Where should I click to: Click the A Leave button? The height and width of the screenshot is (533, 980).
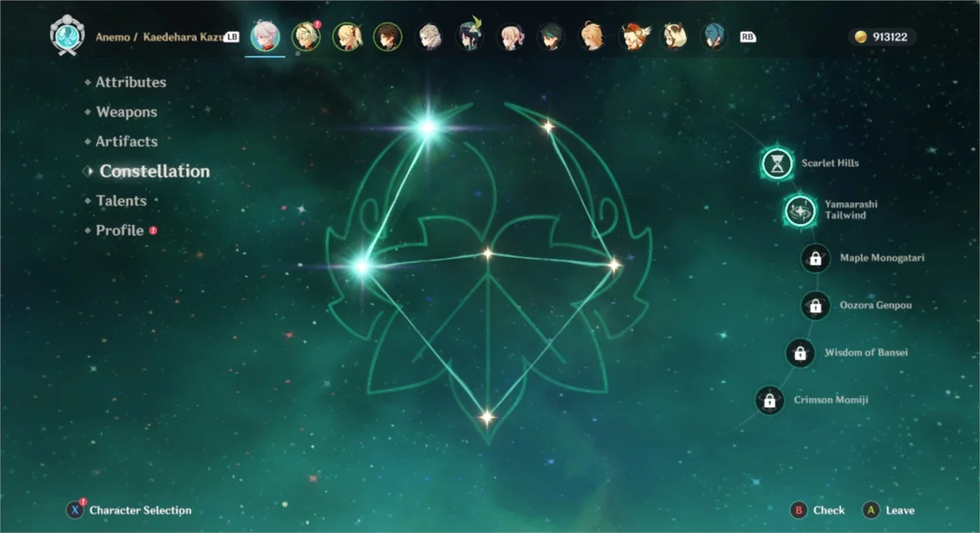tap(889, 511)
